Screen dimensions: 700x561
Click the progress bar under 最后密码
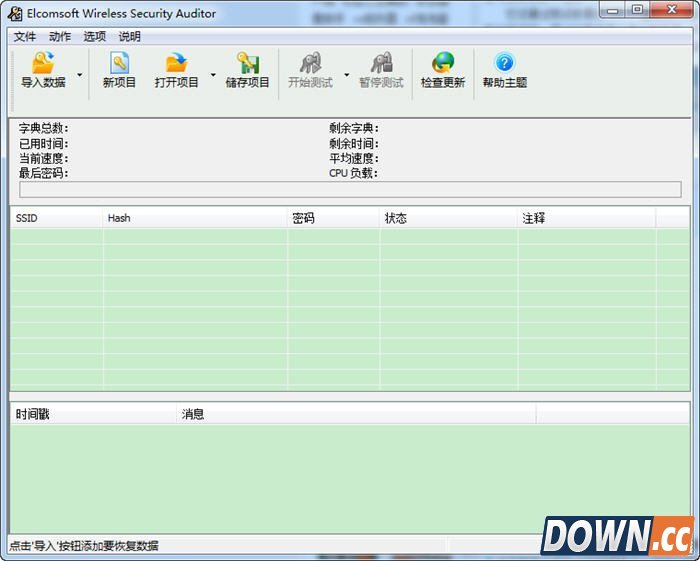click(x=350, y=189)
